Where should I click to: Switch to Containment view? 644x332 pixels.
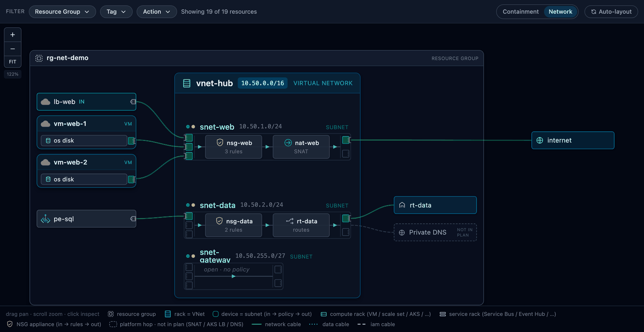point(520,12)
